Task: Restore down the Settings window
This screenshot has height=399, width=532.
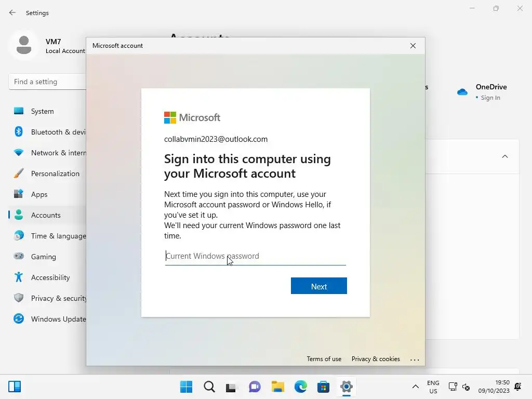Action: point(496,8)
